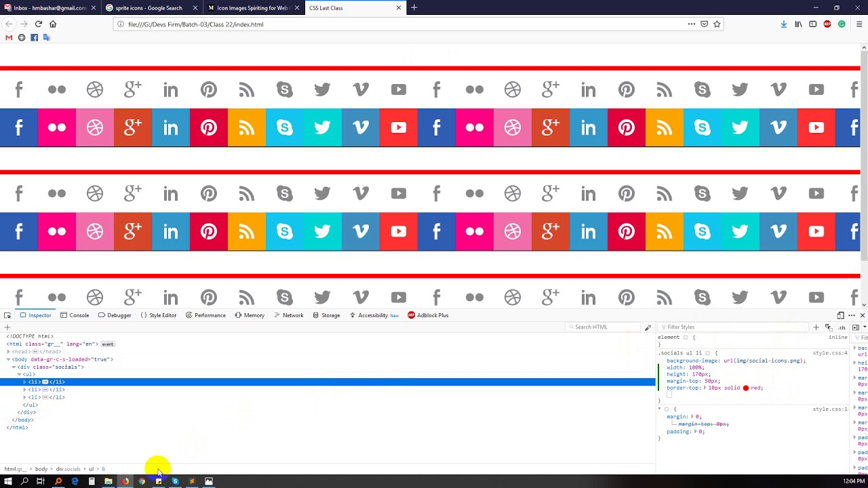Add a new CSS rule
This screenshot has height=488, width=868.
coord(816,327)
